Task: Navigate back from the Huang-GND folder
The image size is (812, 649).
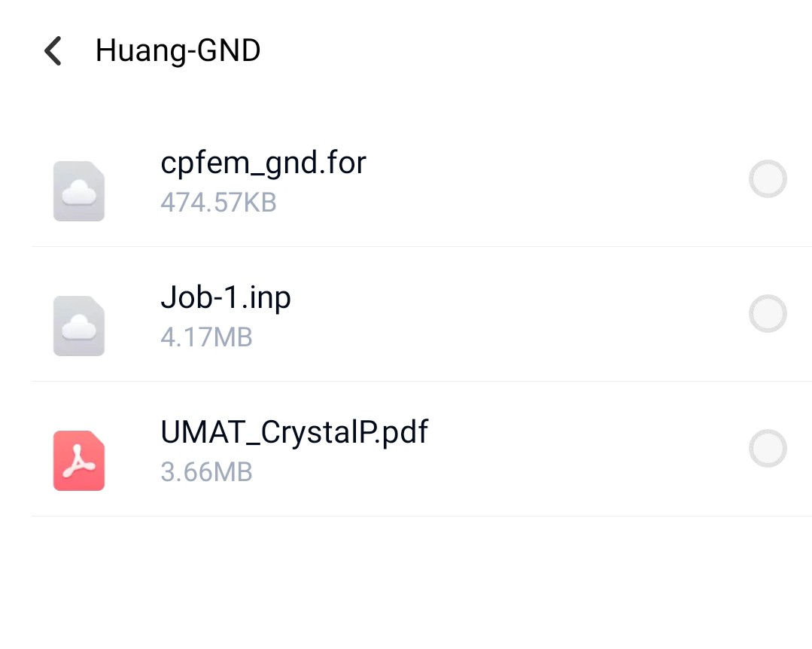Action: tap(50, 50)
